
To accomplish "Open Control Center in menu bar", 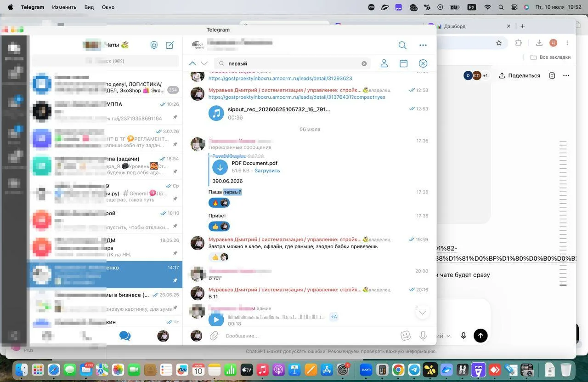I will point(514,7).
